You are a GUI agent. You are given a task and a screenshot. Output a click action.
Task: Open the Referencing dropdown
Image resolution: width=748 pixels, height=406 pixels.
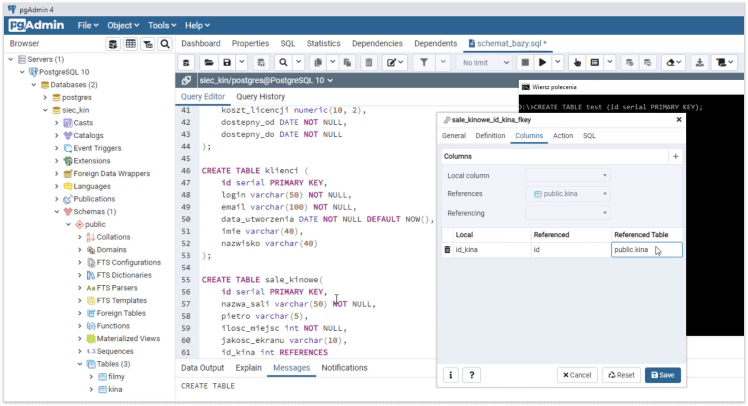click(567, 212)
